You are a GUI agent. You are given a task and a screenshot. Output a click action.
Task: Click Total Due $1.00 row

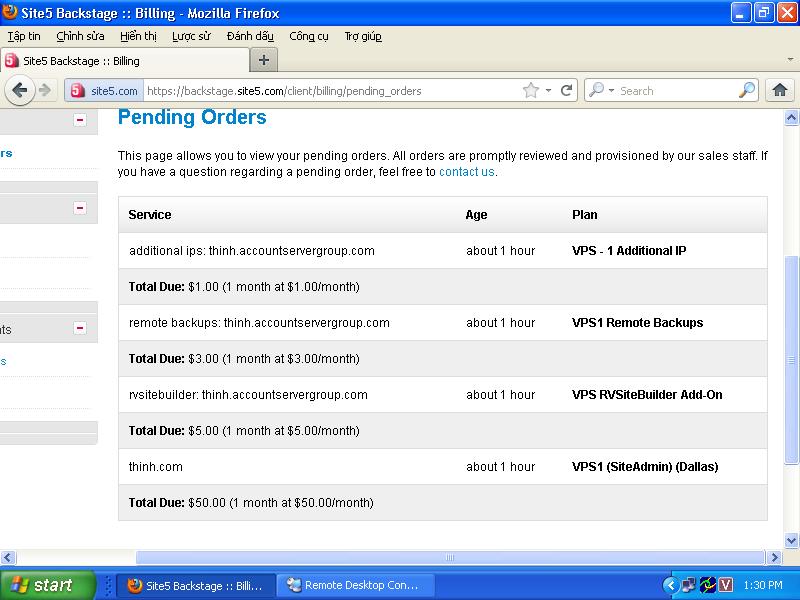click(x=442, y=287)
